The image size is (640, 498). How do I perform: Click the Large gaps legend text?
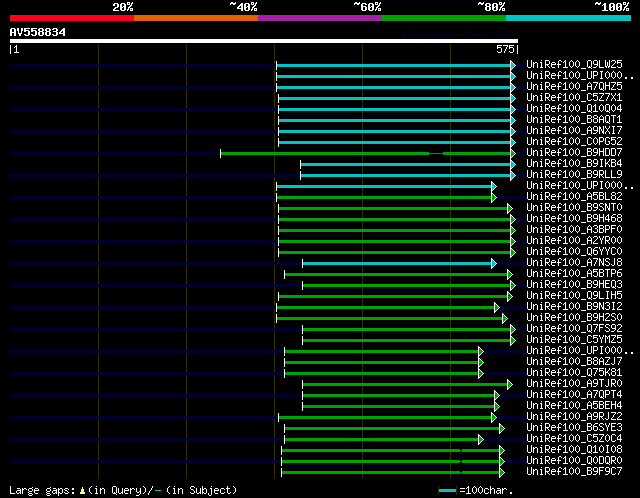(x=42, y=490)
